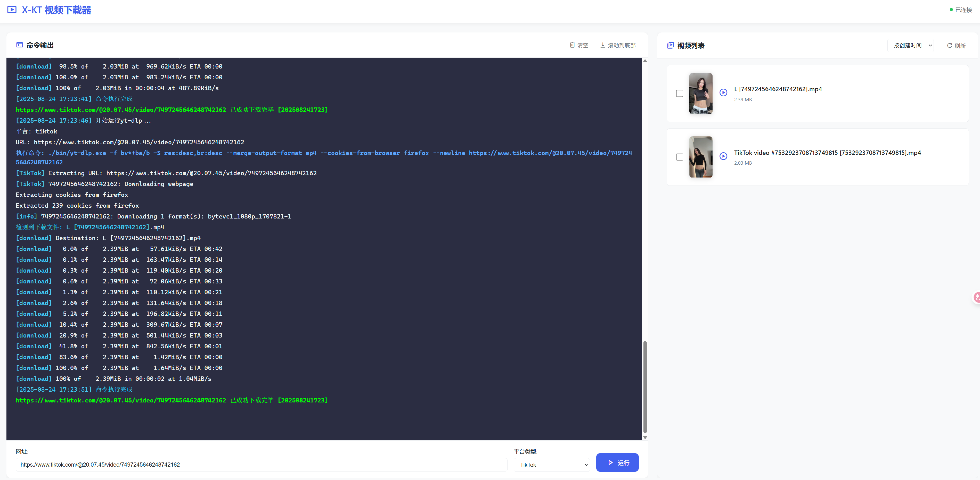Viewport: 980px width, 480px height.
Task: Click the connected status indicator
Action: click(961, 10)
